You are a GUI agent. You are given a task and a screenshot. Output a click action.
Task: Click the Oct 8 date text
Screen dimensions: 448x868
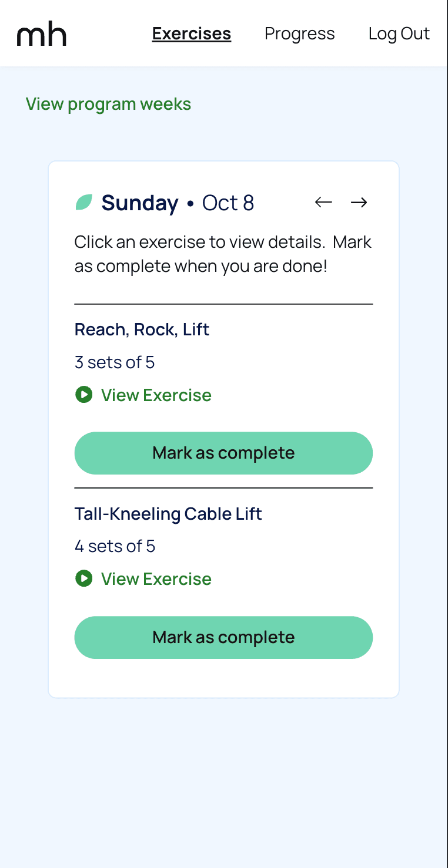[x=228, y=203]
